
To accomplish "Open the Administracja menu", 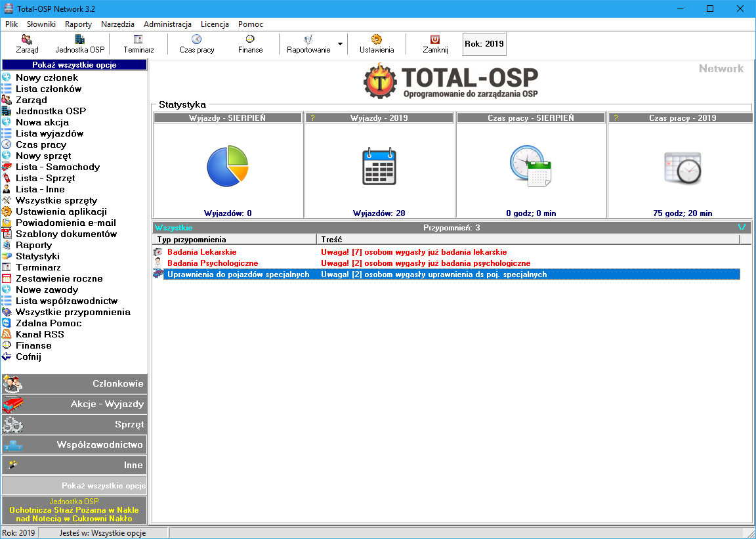I will click(167, 24).
